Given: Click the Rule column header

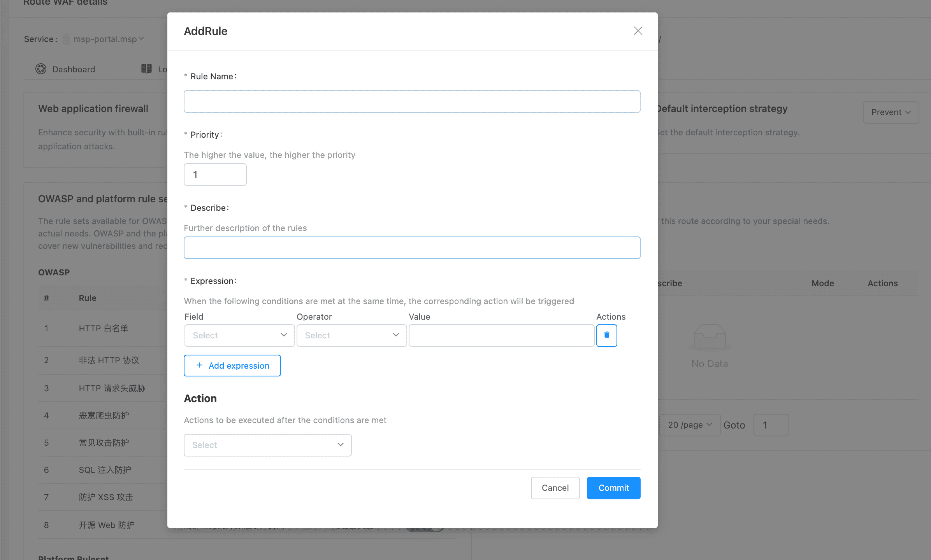Looking at the screenshot, I should coord(88,298).
